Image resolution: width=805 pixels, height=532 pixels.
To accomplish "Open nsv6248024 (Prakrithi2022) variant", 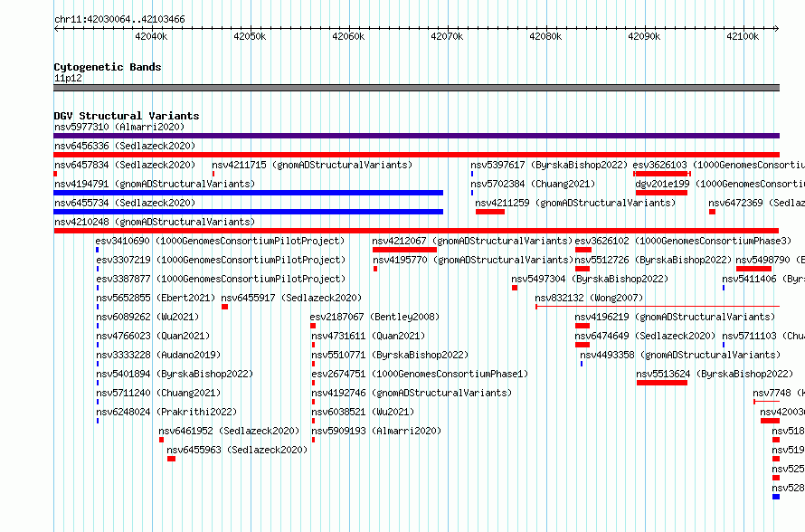I will click(166, 412).
